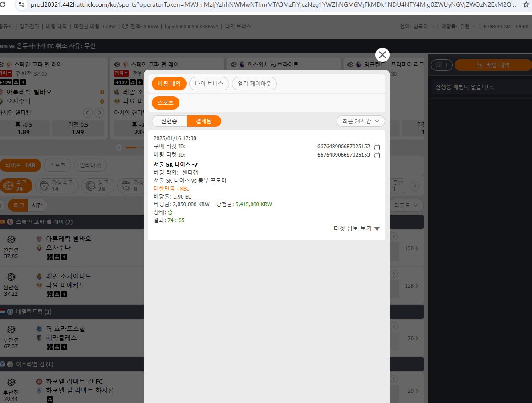Viewport: 532px width, 403px height.
Task: Copy the betting ticket ID (베팅 티켓 ID)
Action: 377,155
